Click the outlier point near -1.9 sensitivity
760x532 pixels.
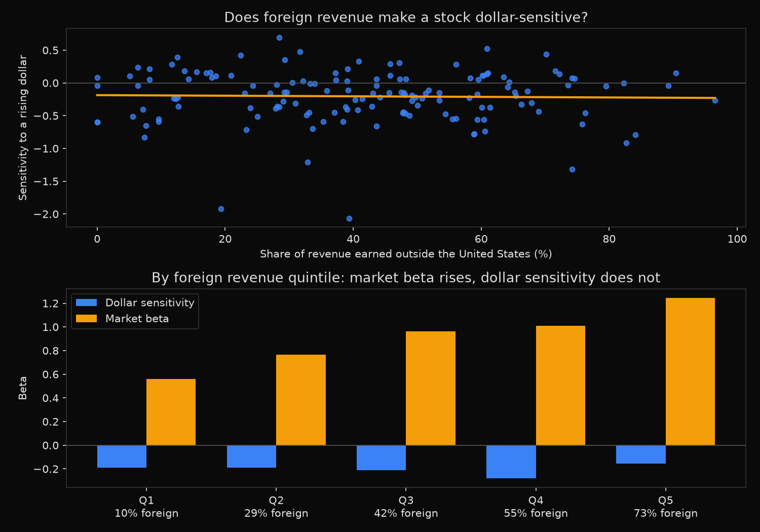(x=221, y=209)
